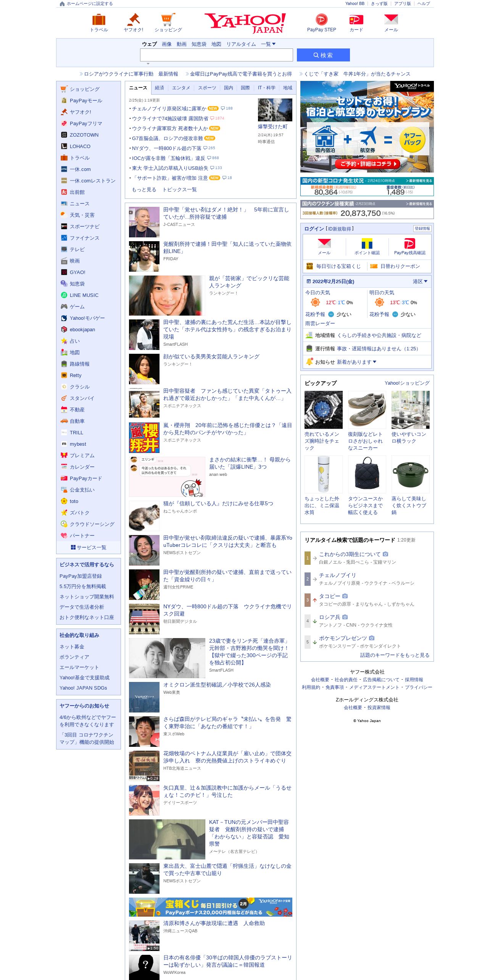Click the 路線情報 sidebar icon
The height and width of the screenshot is (980, 490).
(64, 364)
